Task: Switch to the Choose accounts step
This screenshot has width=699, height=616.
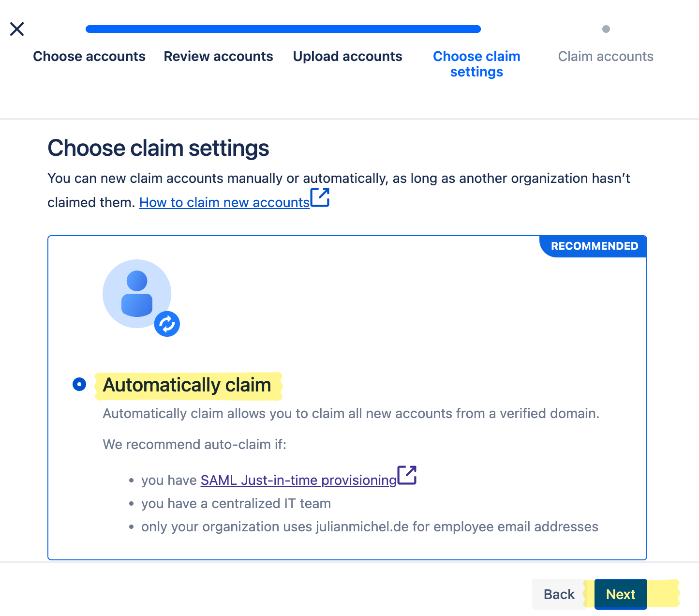Action: click(89, 56)
